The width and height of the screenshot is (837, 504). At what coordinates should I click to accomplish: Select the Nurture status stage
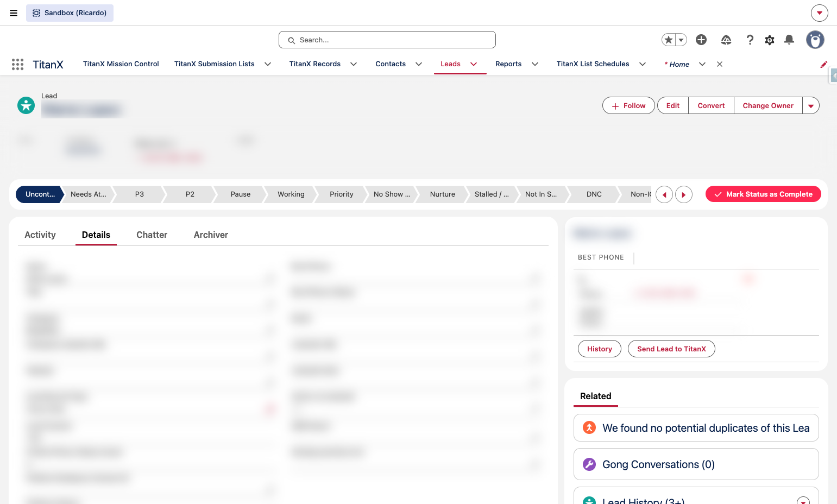(x=443, y=194)
